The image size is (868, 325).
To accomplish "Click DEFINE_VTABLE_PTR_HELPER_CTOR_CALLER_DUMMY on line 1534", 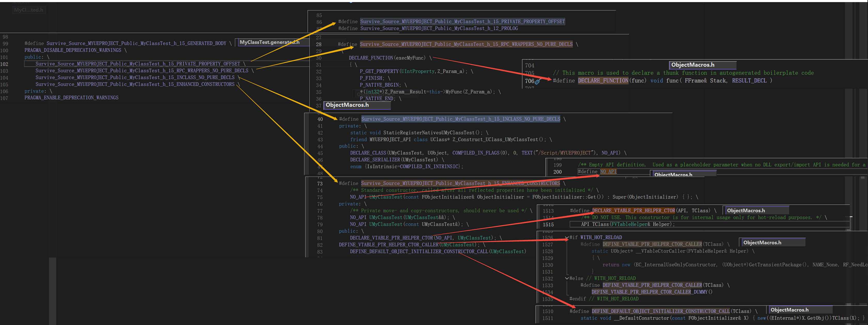I will click(x=649, y=292).
